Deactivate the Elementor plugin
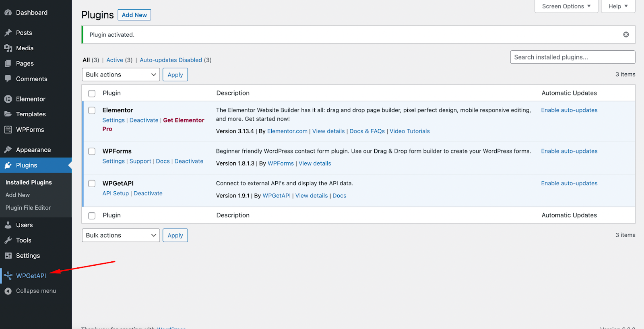Image resolution: width=644 pixels, height=329 pixels. coord(144,120)
